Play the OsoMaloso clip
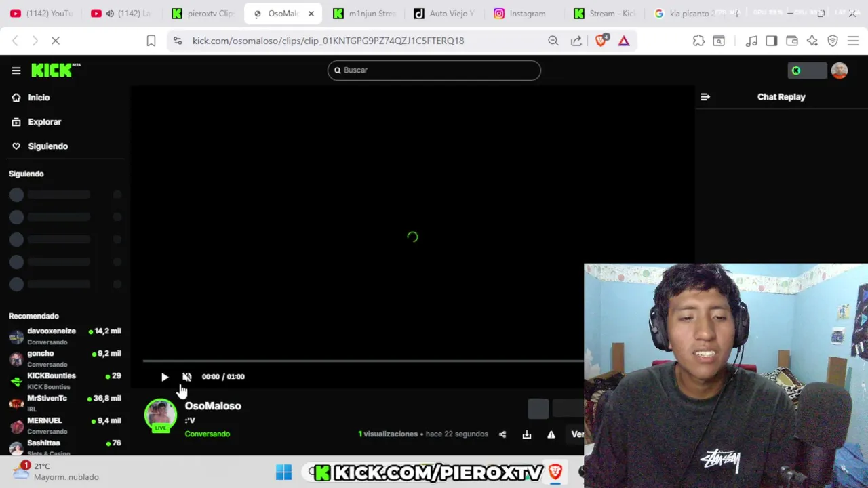Image resolution: width=868 pixels, height=488 pixels. tap(165, 377)
